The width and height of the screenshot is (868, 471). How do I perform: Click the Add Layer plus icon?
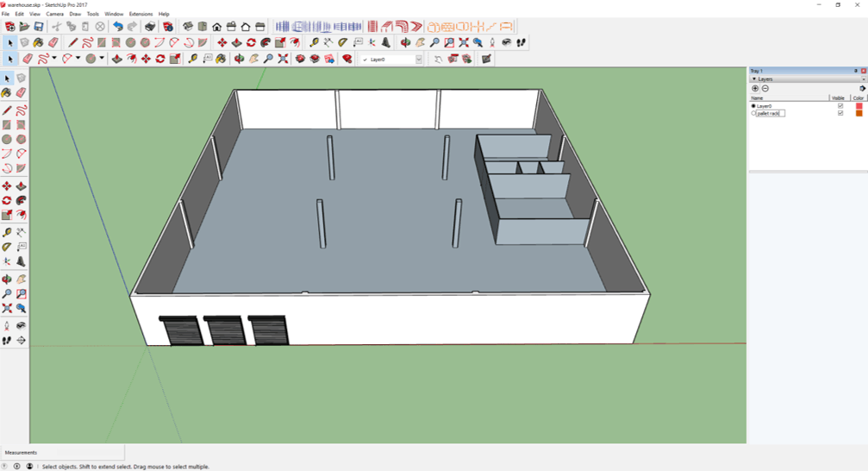click(755, 89)
